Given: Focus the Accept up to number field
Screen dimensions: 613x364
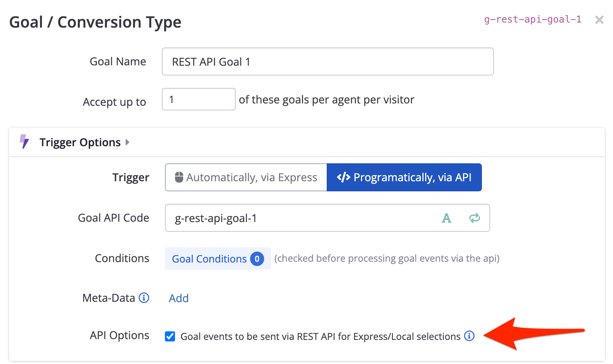Looking at the screenshot, I should pos(198,99).
